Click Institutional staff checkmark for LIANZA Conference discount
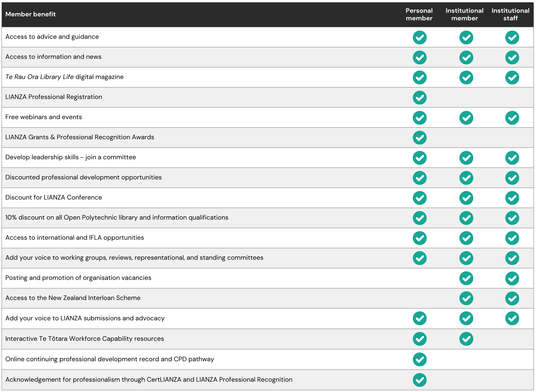Viewport: 536px width, 392px height. coord(512,198)
